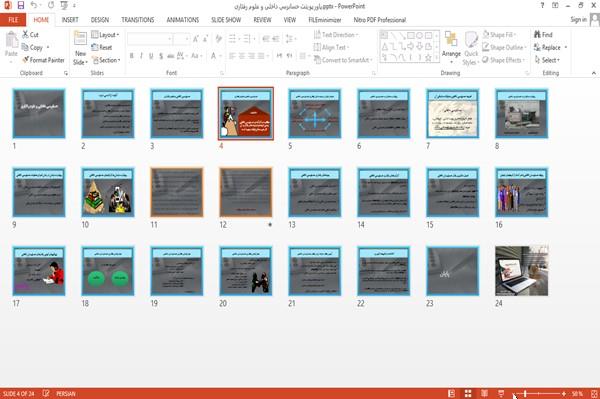Clear all formatting eraser icon
The width and height of the screenshot is (600, 399).
click(x=218, y=39)
